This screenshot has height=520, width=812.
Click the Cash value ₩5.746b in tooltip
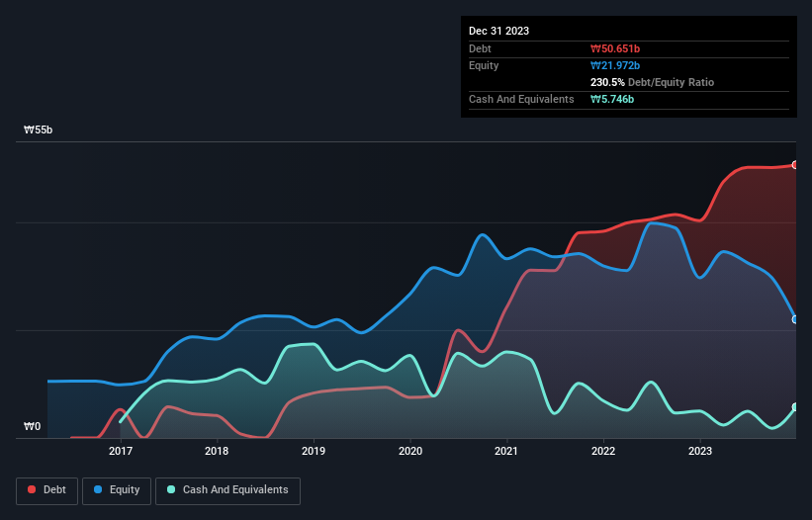[x=612, y=99]
